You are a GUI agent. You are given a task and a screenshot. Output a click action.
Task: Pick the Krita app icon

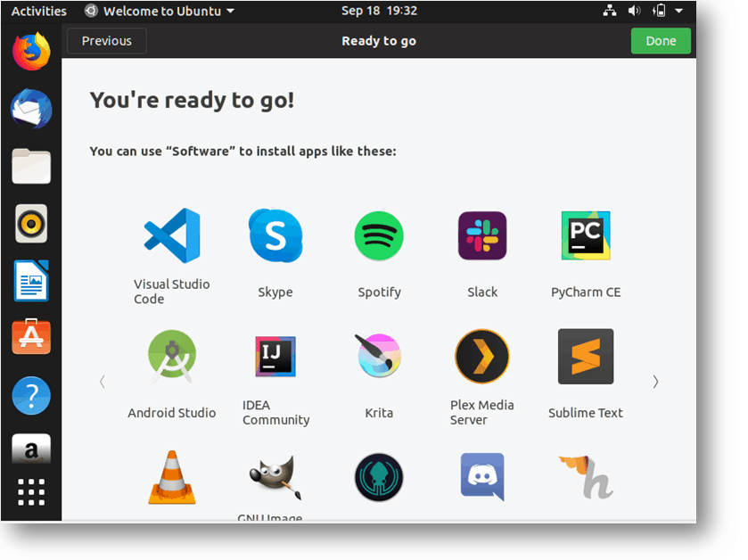379,356
